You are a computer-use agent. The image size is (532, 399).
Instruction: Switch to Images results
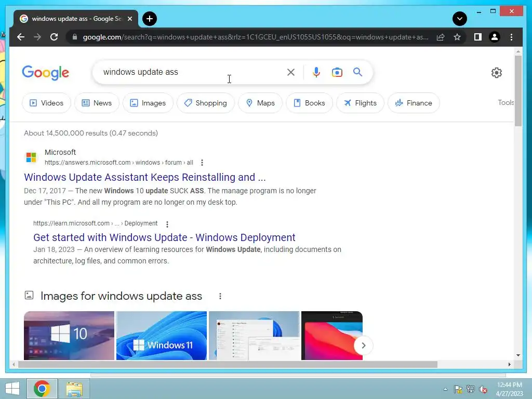click(148, 103)
